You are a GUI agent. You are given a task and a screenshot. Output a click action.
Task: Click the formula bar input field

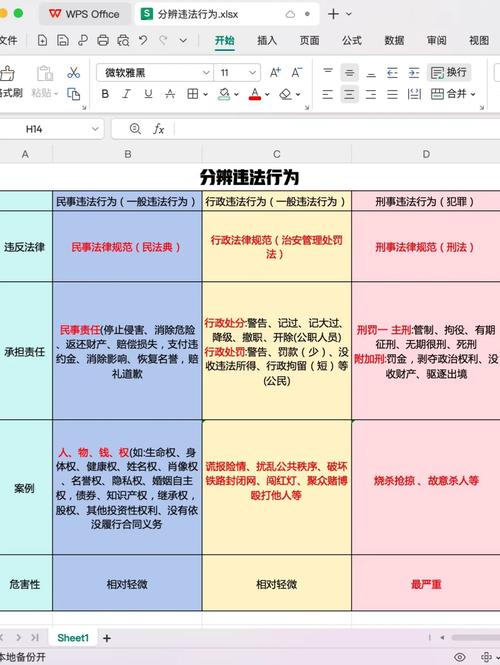click(337, 129)
